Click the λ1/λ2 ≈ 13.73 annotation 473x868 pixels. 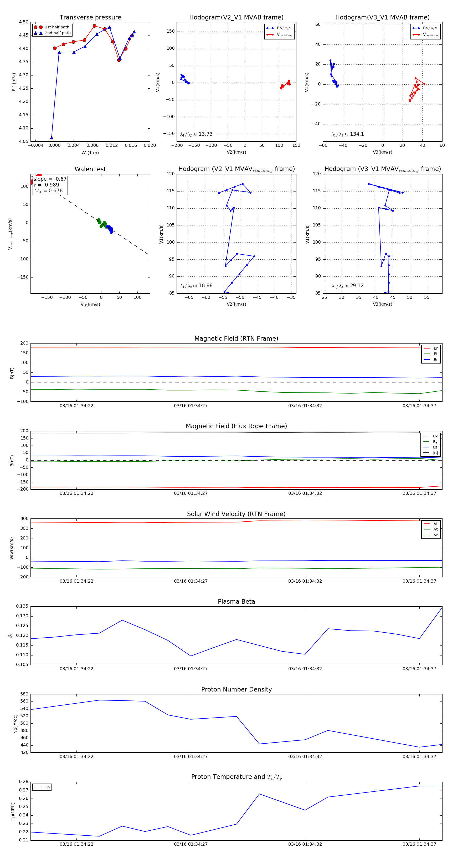(x=196, y=134)
